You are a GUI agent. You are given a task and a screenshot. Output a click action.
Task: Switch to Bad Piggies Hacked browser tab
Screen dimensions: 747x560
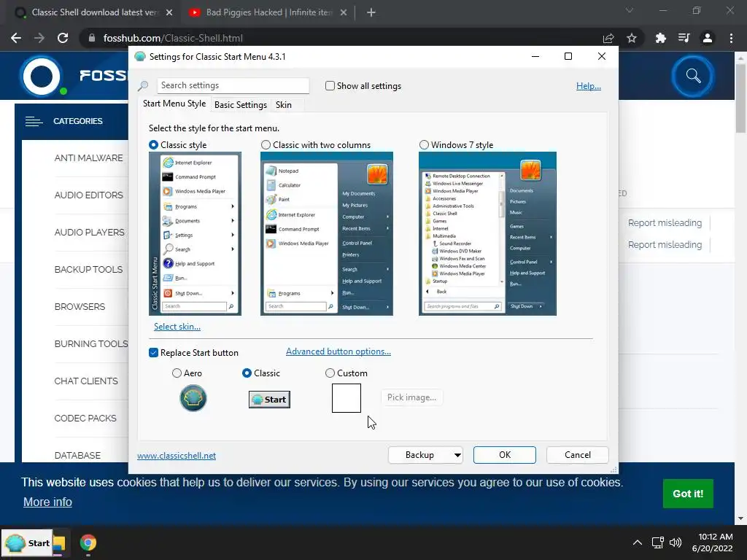(269, 12)
